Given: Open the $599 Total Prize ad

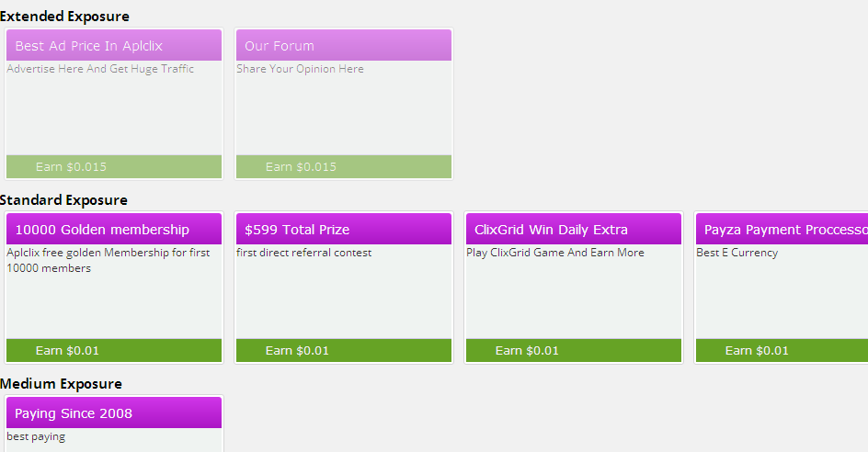Looking at the screenshot, I should point(297,230).
